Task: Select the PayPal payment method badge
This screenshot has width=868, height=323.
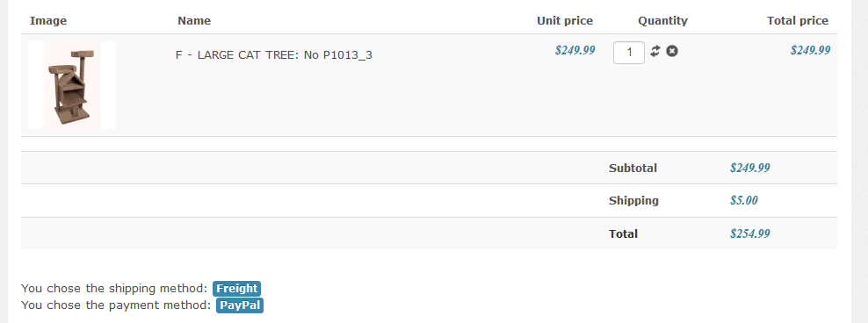Action: [240, 305]
